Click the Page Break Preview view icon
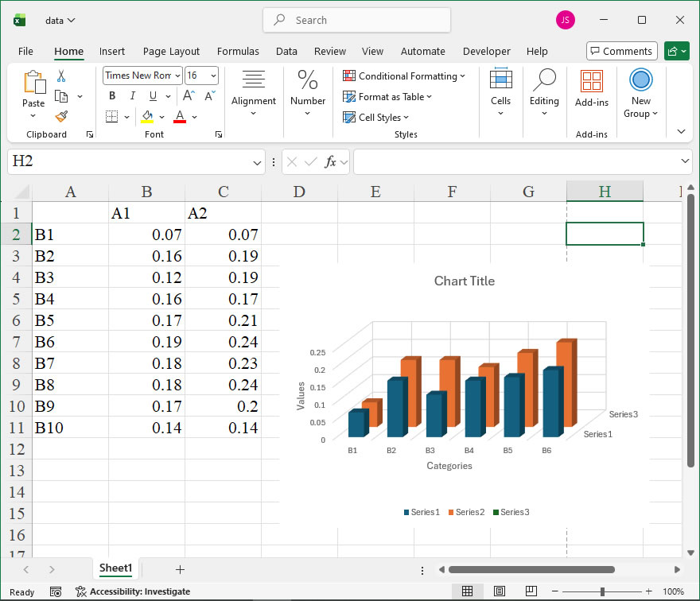700x601 pixels. (530, 591)
